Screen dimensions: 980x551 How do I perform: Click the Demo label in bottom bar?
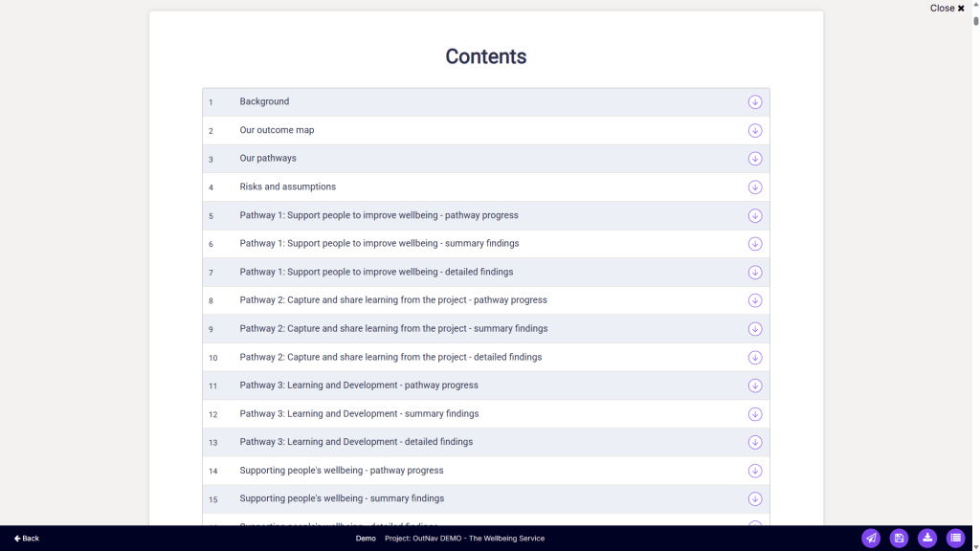tap(366, 539)
